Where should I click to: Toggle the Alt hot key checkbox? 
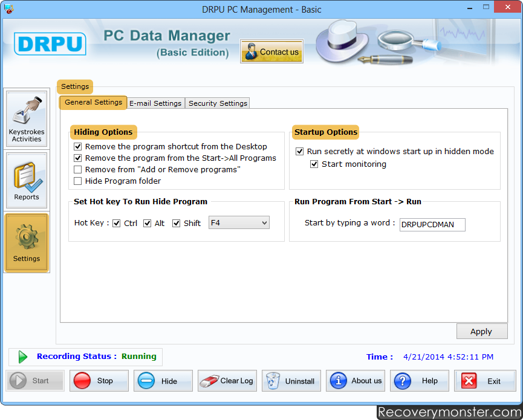(x=147, y=224)
